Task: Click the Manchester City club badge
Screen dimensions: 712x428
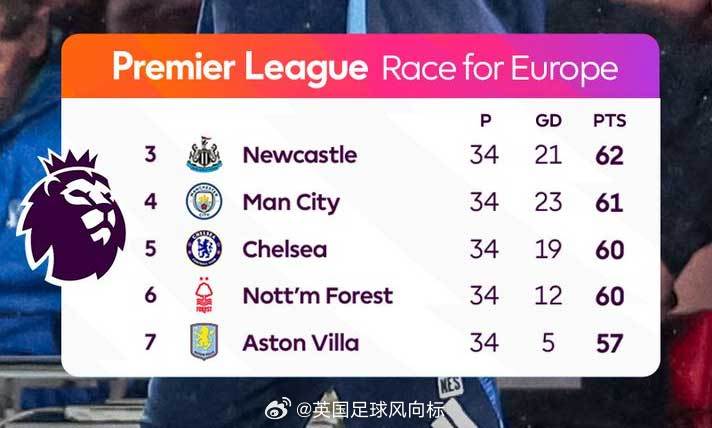Action: pos(204,201)
